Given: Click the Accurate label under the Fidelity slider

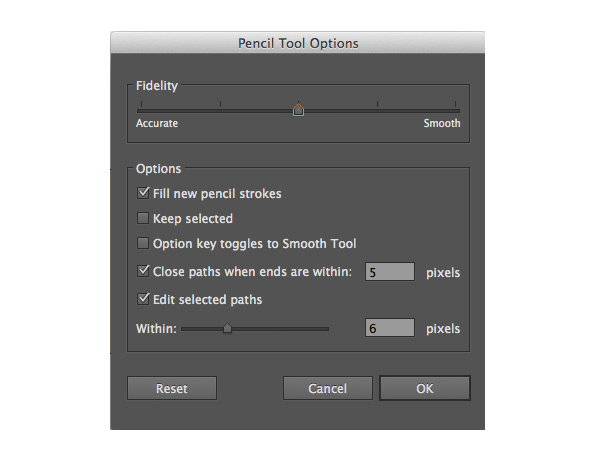Looking at the screenshot, I should (157, 124).
